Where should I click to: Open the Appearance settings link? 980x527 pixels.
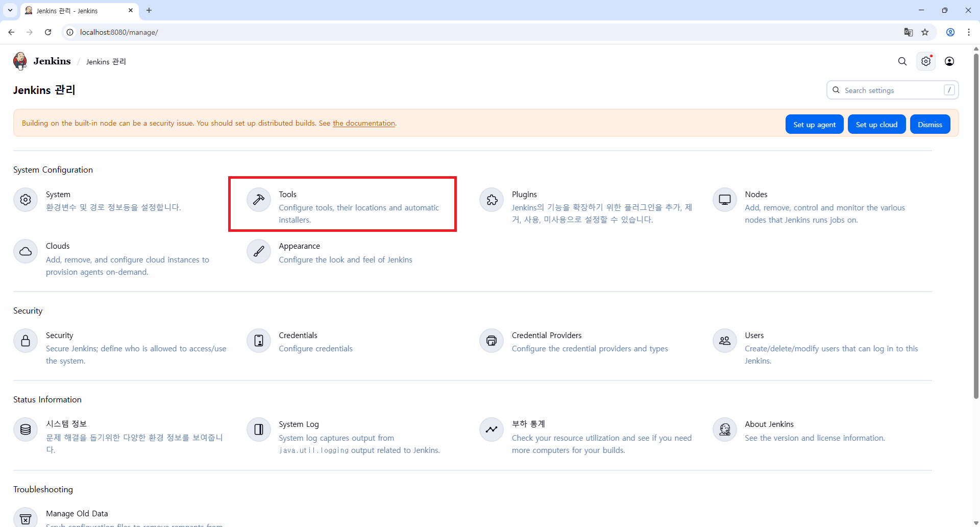pos(300,246)
